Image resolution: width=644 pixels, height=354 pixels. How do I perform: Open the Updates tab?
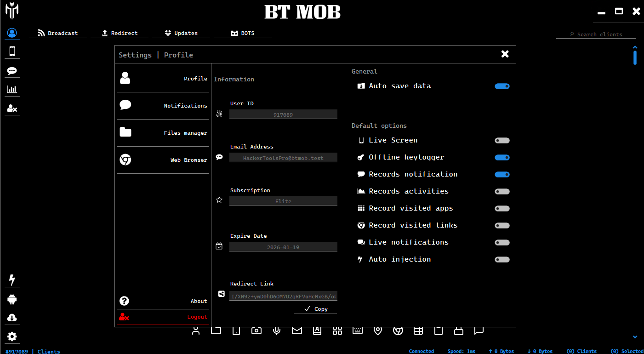pyautogui.click(x=181, y=33)
